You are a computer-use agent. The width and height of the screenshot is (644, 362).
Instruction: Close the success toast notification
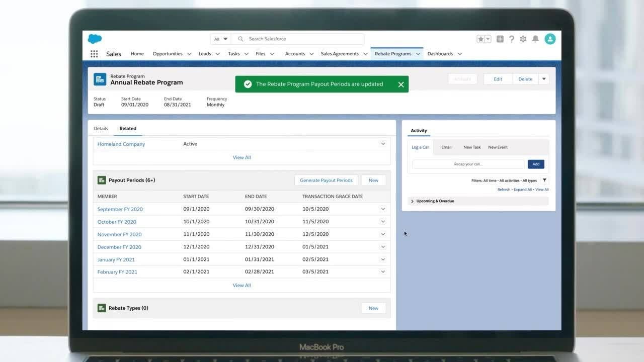pyautogui.click(x=401, y=84)
